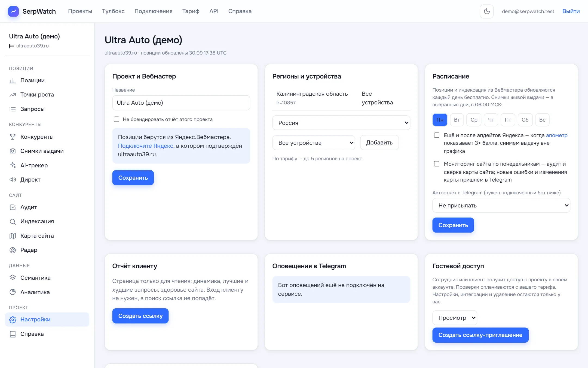The image size is (588, 368).
Task: Open Тариф in top navigation
Action: [x=191, y=11]
